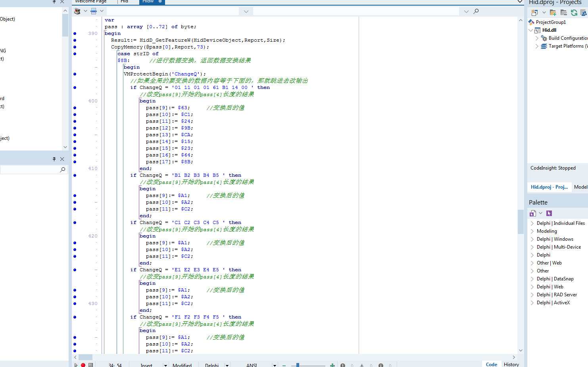Click the stop macro square icon
This screenshot has width=588, height=367.
(90, 365)
